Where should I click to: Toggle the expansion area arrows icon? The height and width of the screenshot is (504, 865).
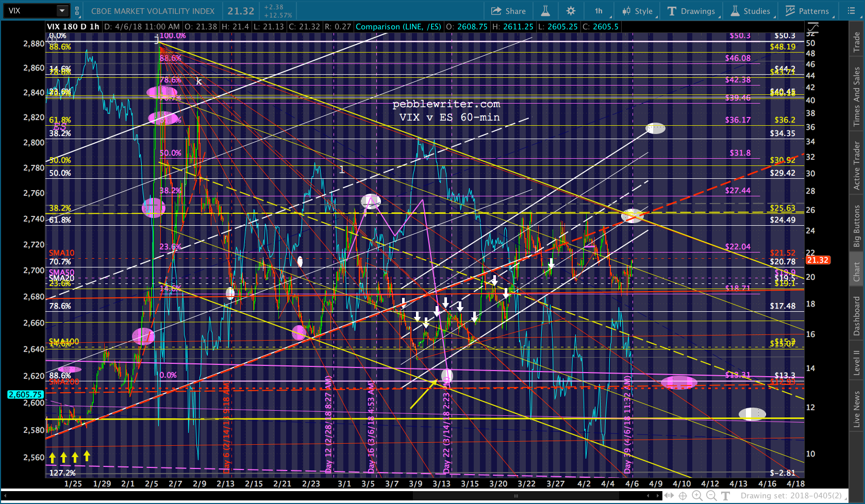(x=669, y=496)
